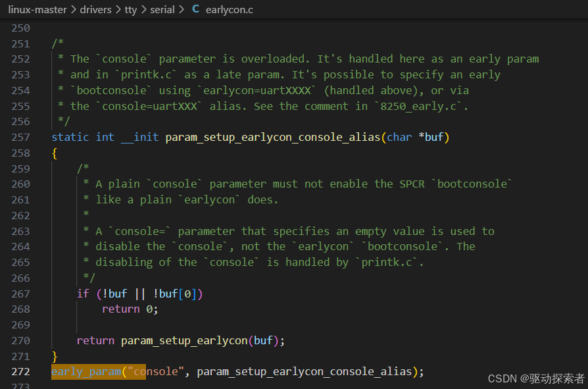Click '!buf[0]' expression on line 267
Screen dimensions: 588x389
[x=174, y=294]
